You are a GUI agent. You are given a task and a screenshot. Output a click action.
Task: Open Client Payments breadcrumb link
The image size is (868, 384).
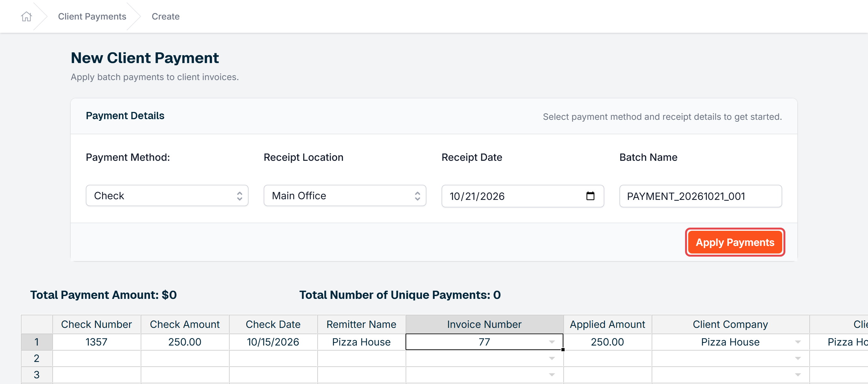(92, 16)
